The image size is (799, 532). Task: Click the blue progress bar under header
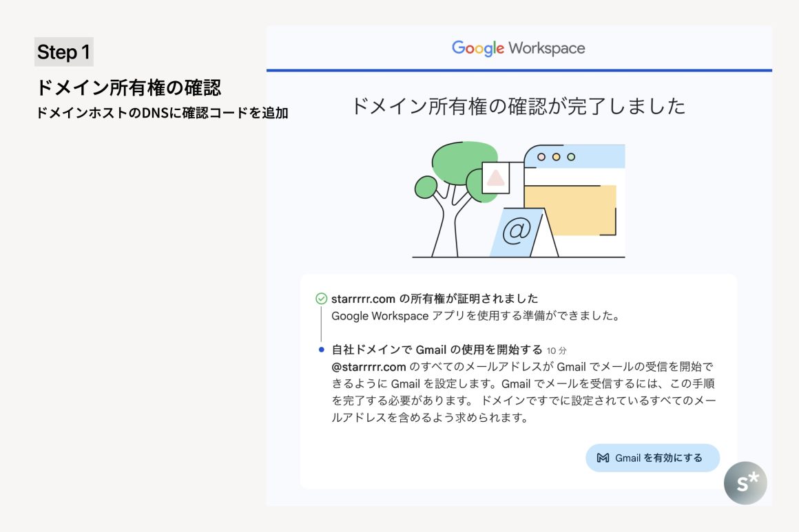[518, 70]
